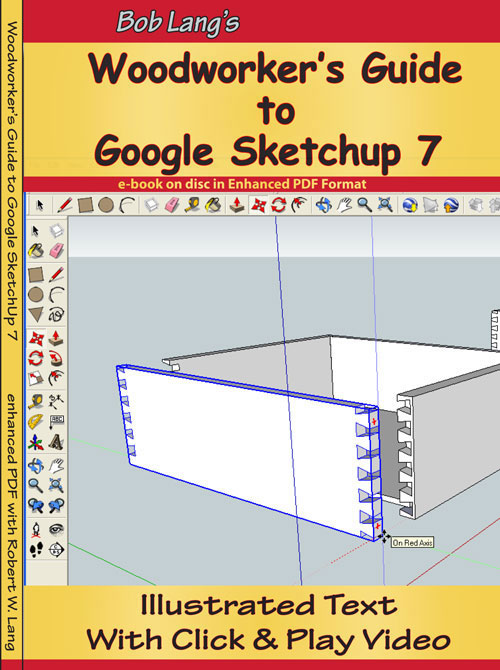
Task: Select the Rotate tool in the vertical palette
Action: [36, 358]
